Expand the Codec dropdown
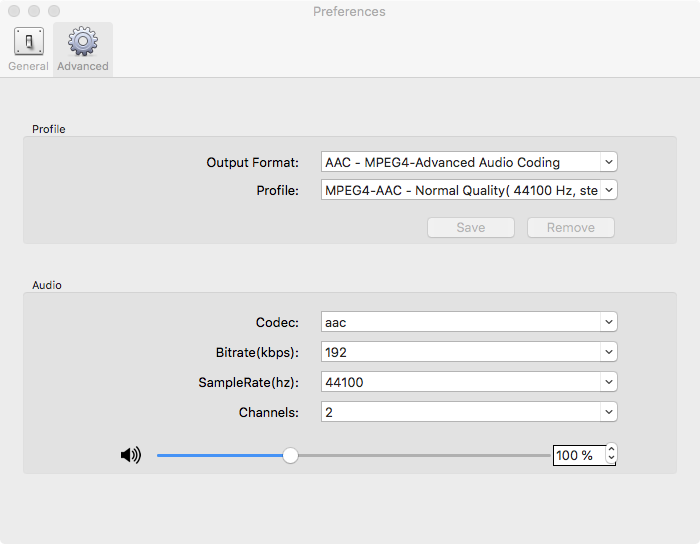 (x=469, y=322)
